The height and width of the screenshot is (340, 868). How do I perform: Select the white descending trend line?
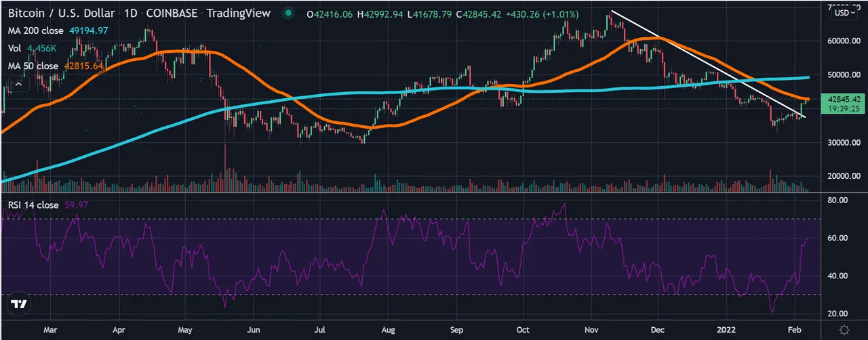(709, 64)
